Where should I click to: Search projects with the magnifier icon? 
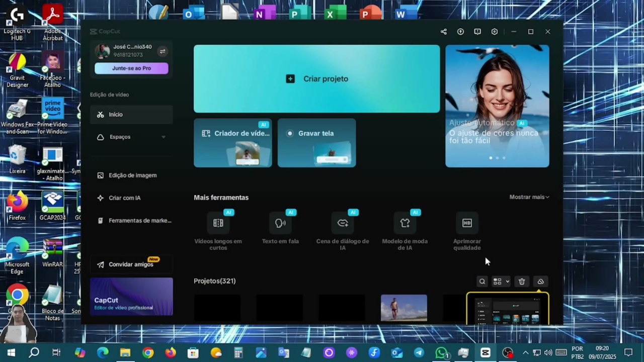[482, 282]
